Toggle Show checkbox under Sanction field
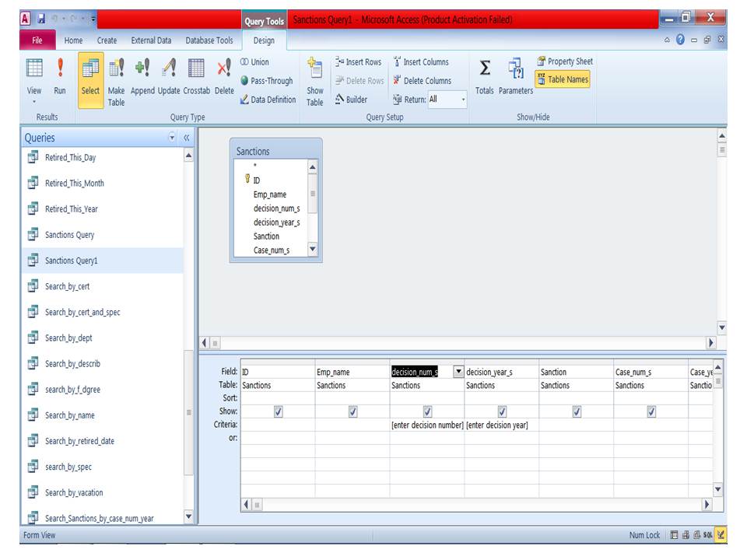 577,411
